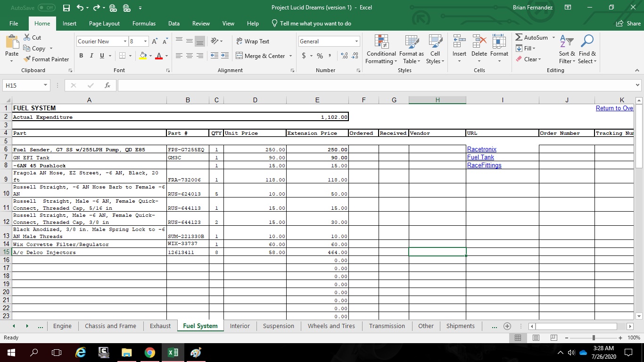Apply Comma Style format
Screen dimensions: 644x362
pyautogui.click(x=330, y=56)
